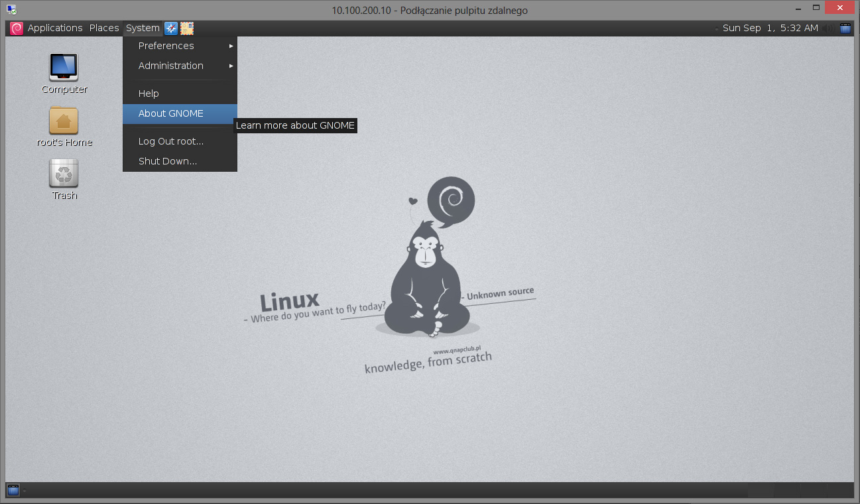
Task: Select Help from the System menu
Action: pyautogui.click(x=180, y=94)
